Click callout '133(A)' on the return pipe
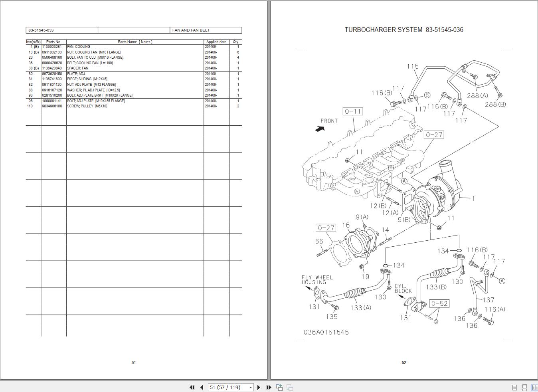The width and height of the screenshot is (538, 392). click(x=361, y=308)
